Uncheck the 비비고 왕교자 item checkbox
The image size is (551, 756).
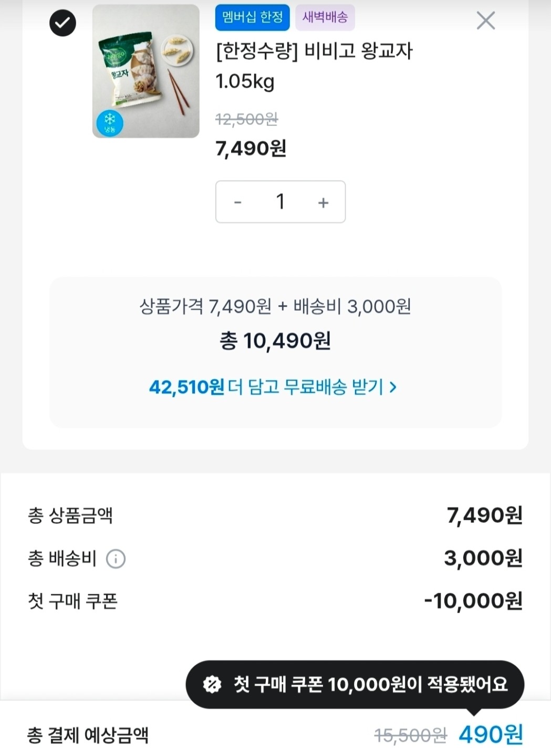(x=63, y=23)
